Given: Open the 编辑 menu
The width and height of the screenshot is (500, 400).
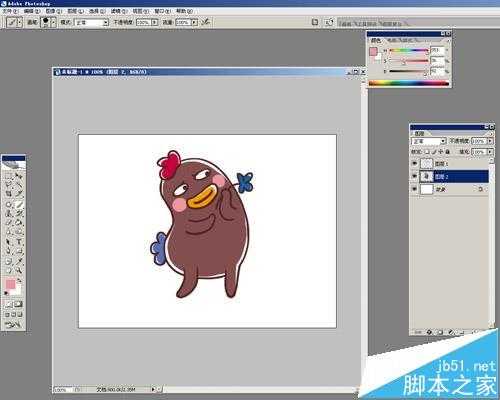Looking at the screenshot, I should [x=32, y=11].
